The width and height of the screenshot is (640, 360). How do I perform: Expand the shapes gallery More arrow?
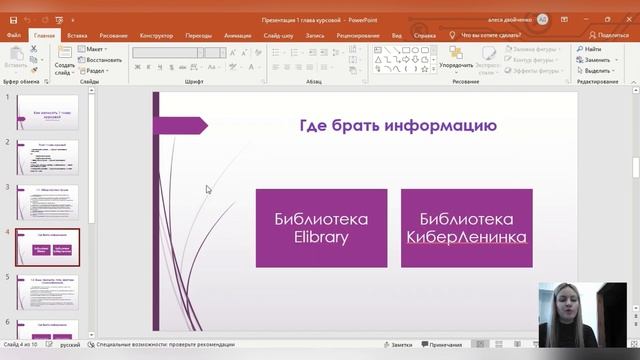click(x=434, y=70)
